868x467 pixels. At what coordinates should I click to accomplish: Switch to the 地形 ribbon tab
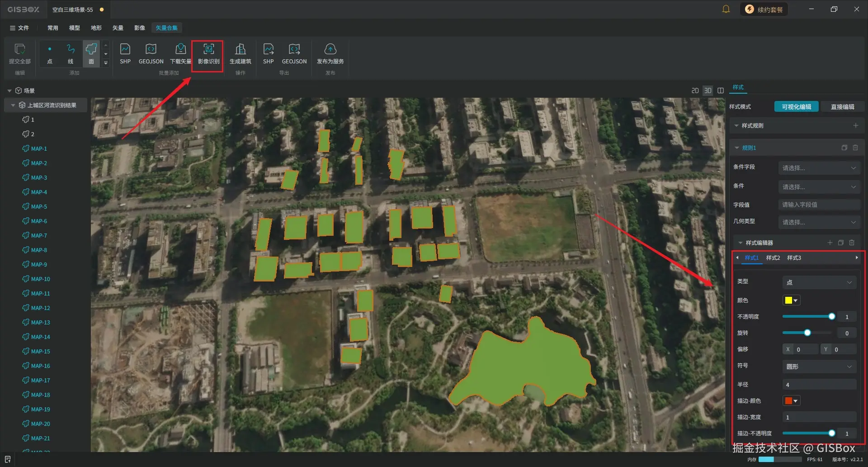tap(96, 28)
